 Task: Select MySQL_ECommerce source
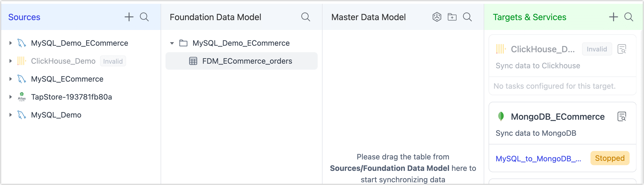click(x=67, y=79)
